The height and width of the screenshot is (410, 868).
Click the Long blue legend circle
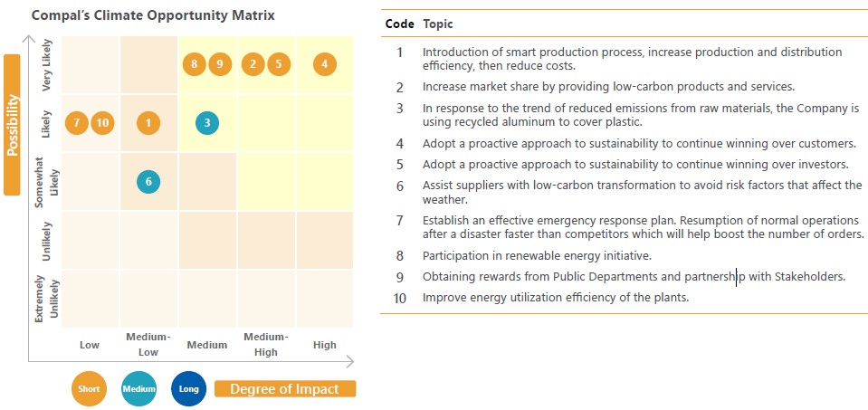coord(189,388)
